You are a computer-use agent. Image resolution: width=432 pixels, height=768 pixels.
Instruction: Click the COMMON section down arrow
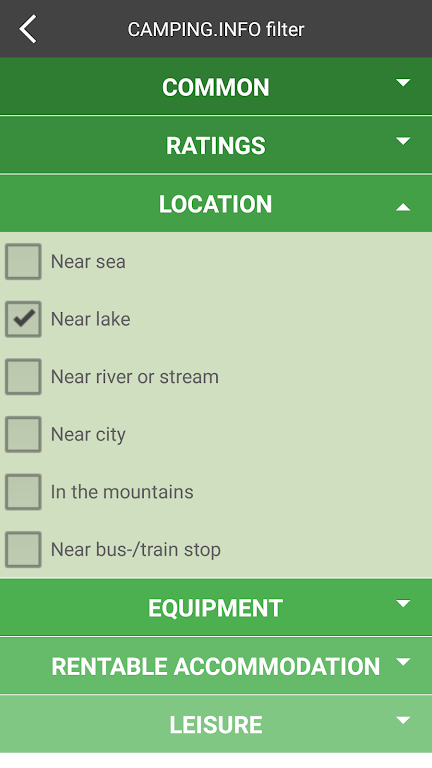[x=403, y=83]
